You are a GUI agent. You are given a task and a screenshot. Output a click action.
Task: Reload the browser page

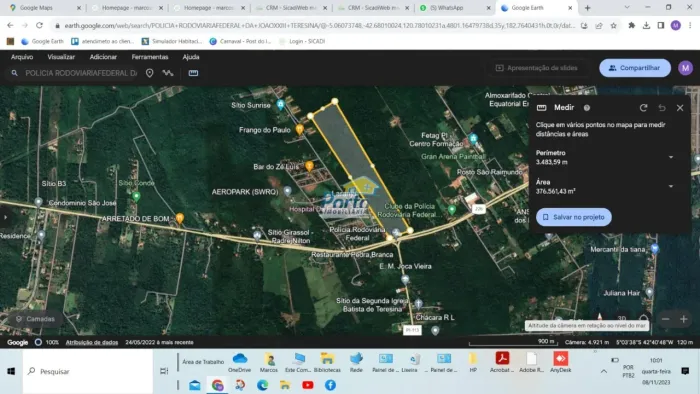tap(39, 25)
